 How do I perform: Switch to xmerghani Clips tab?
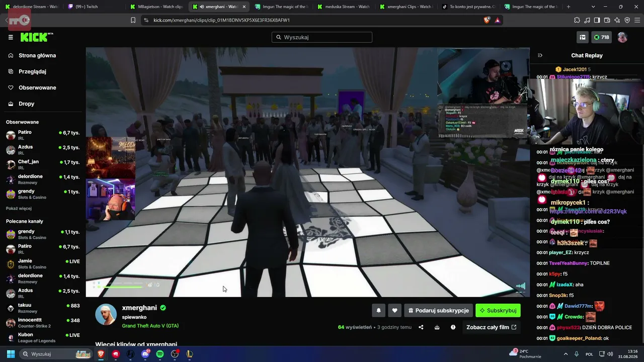click(x=407, y=7)
